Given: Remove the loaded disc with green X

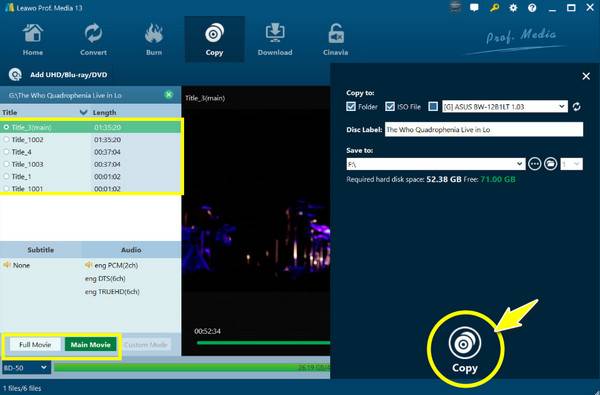Looking at the screenshot, I should pos(168,95).
